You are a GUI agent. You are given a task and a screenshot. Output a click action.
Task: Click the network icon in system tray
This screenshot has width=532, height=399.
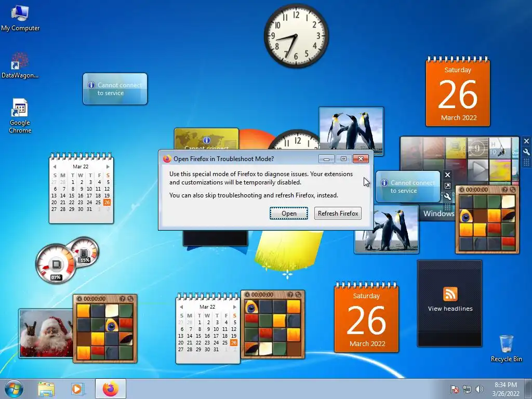pyautogui.click(x=467, y=389)
